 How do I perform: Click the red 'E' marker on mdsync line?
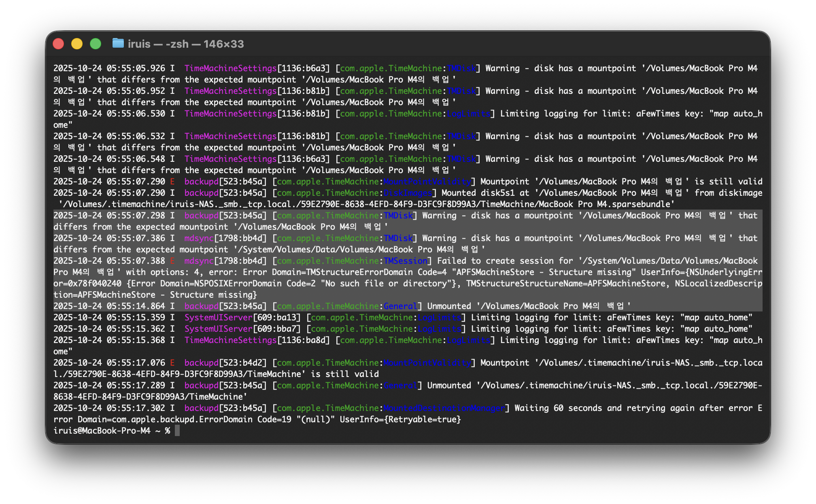172,261
